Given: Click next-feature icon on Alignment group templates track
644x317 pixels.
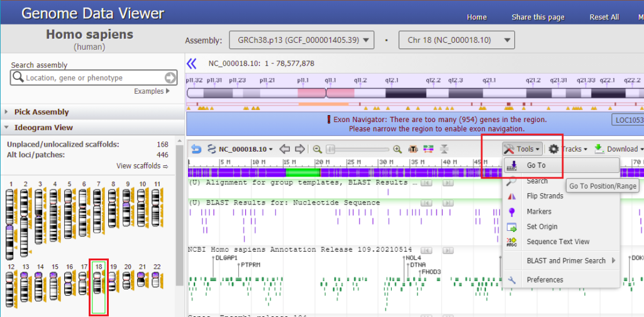Looking at the screenshot, I should pyautogui.click(x=448, y=183).
